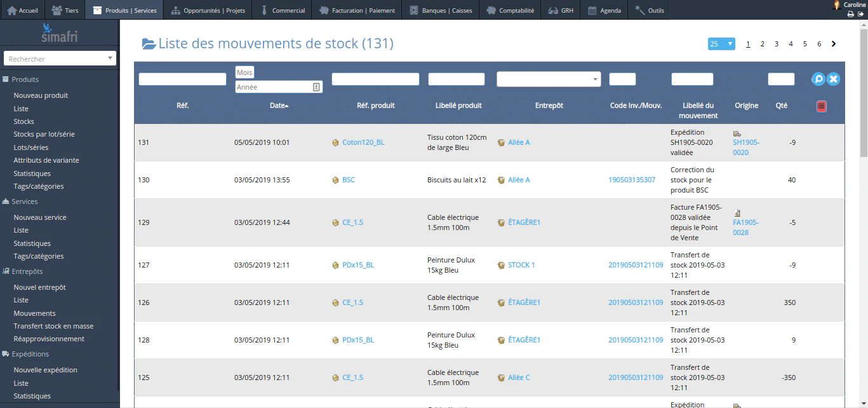868x408 pixels.
Task: Open product link CE_1.5 in row 129
Action: coord(352,222)
